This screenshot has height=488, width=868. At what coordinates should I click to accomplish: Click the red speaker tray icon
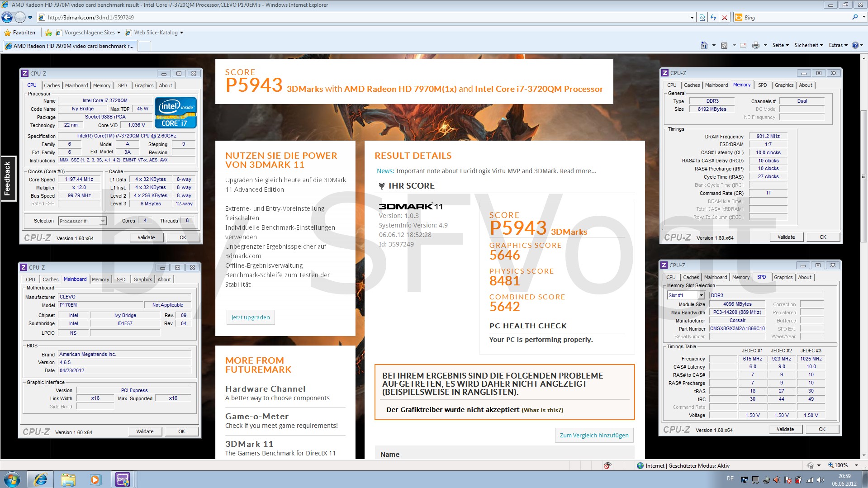tap(776, 480)
